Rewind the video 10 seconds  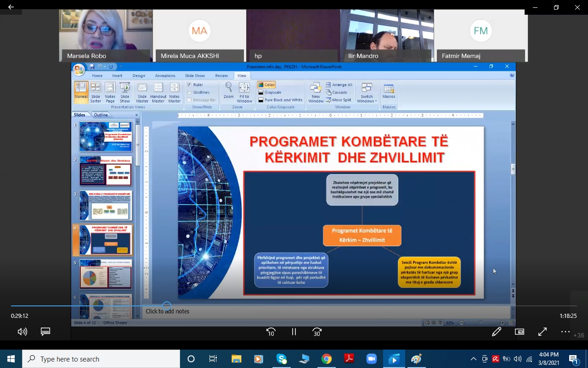271,332
